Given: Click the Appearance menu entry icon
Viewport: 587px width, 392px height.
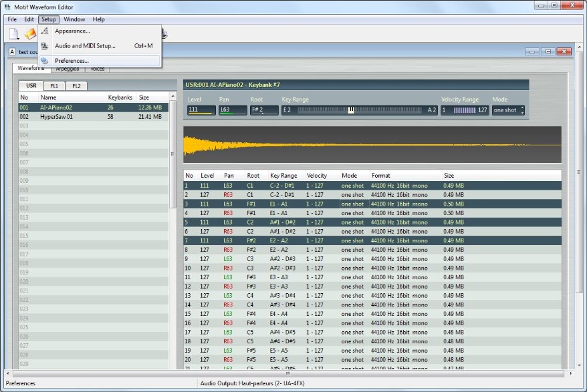Looking at the screenshot, I should click(x=45, y=31).
